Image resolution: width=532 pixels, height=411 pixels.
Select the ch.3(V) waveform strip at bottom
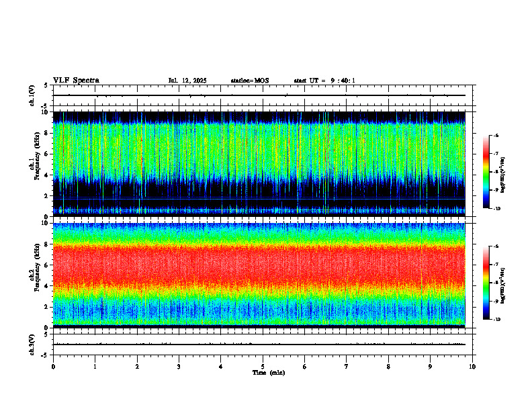pos(264,345)
